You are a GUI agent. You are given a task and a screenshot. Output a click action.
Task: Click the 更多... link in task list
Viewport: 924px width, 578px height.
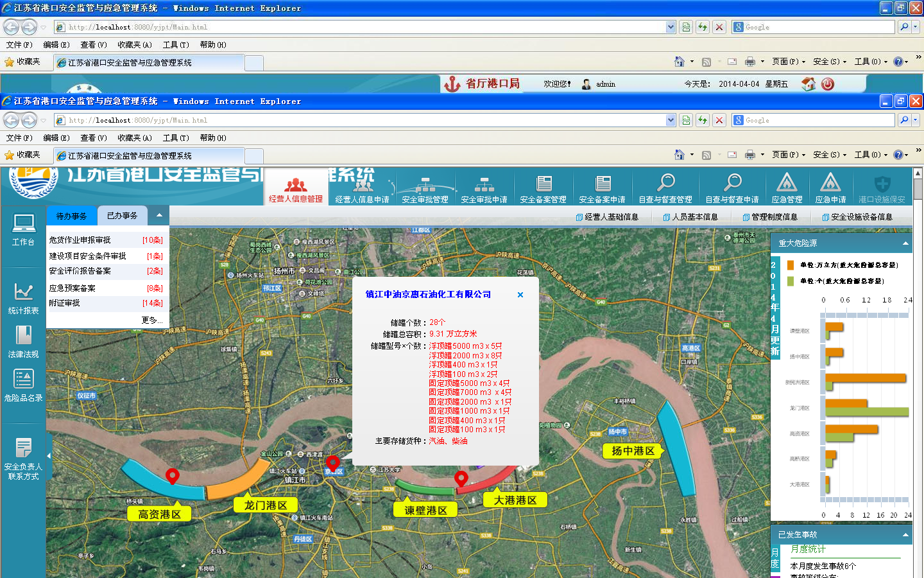(151, 320)
